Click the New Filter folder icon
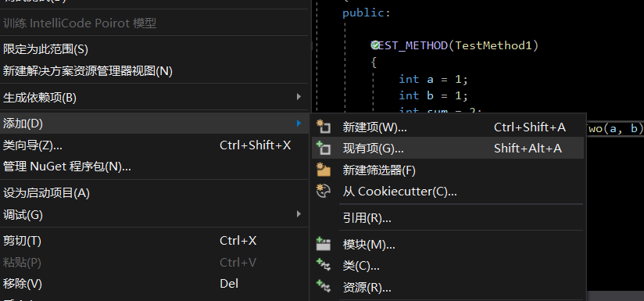 pos(324,170)
